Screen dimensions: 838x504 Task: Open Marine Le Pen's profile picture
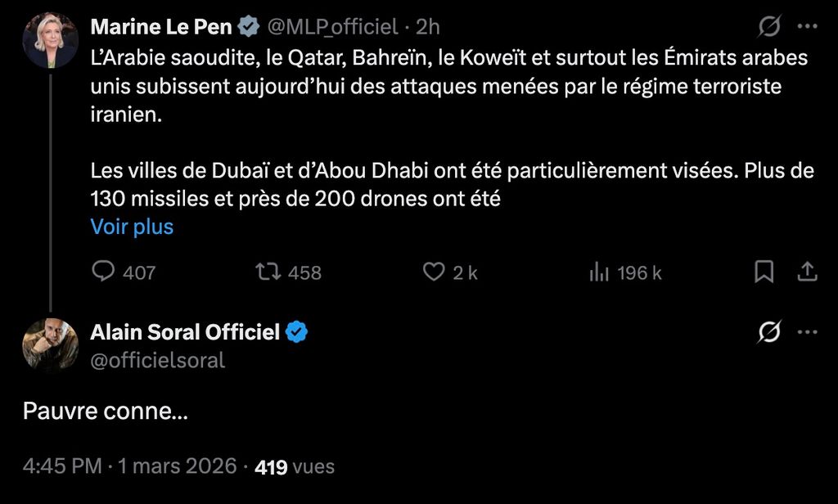pos(51,40)
